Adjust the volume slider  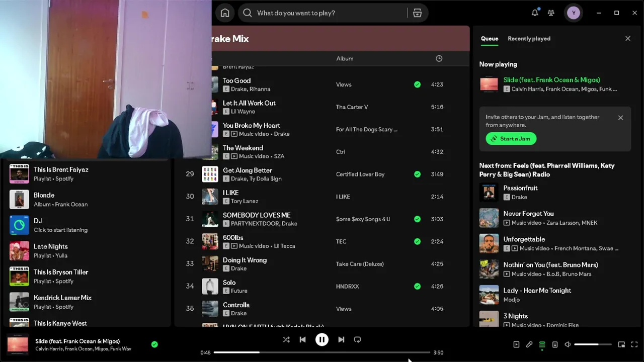pos(593,344)
